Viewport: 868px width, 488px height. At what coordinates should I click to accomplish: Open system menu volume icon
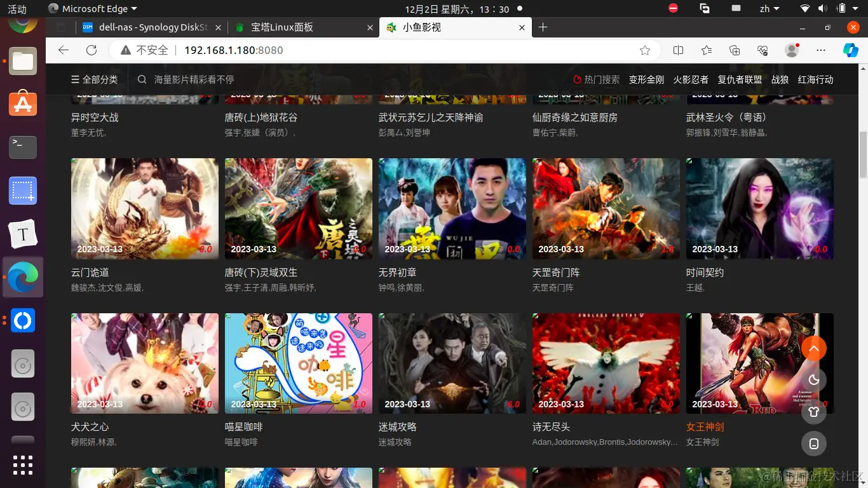(x=823, y=9)
